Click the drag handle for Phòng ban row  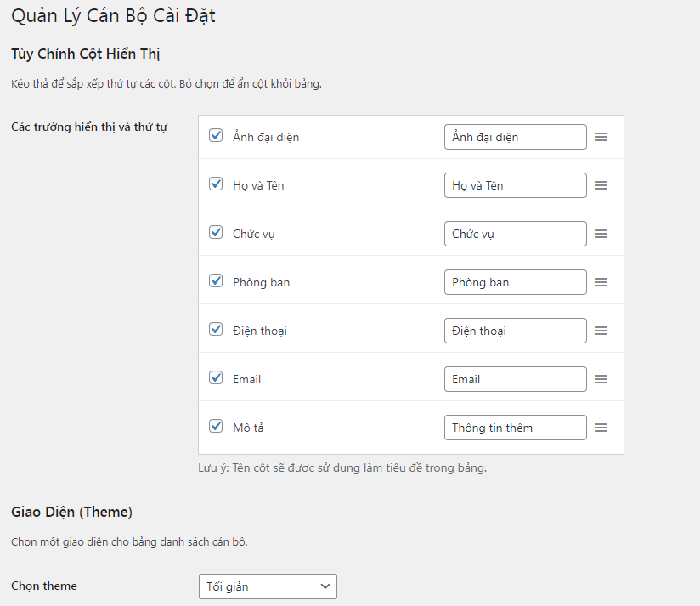click(601, 282)
